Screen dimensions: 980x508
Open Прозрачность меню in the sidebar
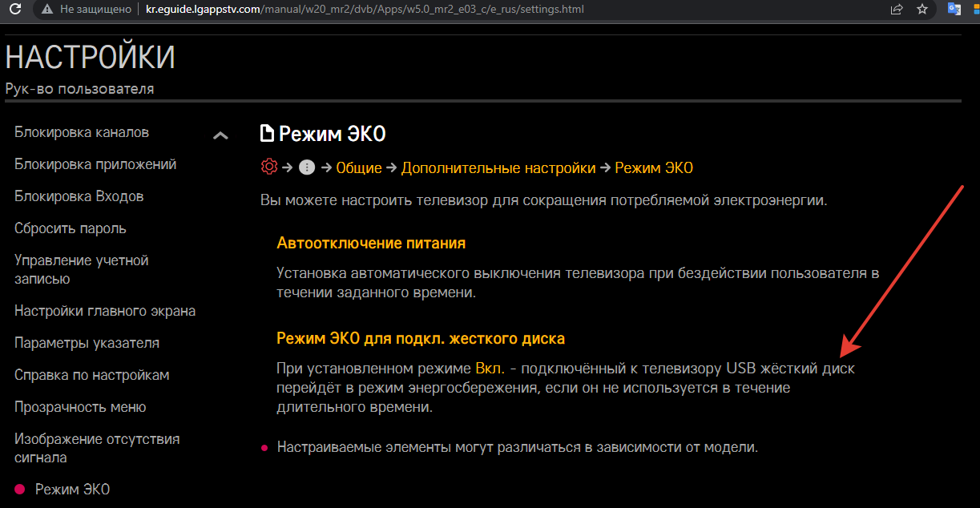coord(80,407)
